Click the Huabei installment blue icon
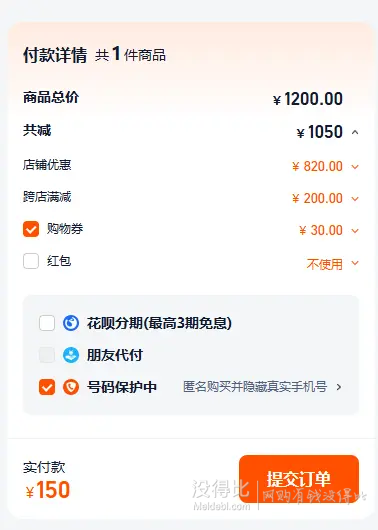 pos(71,323)
